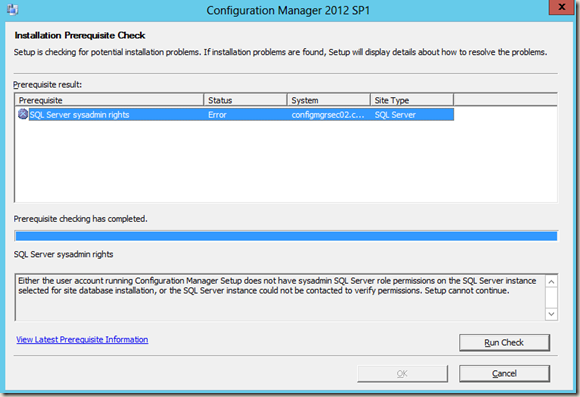Screen dimensions: 580x397
Task: Click the Cancel button
Action: pos(504,374)
